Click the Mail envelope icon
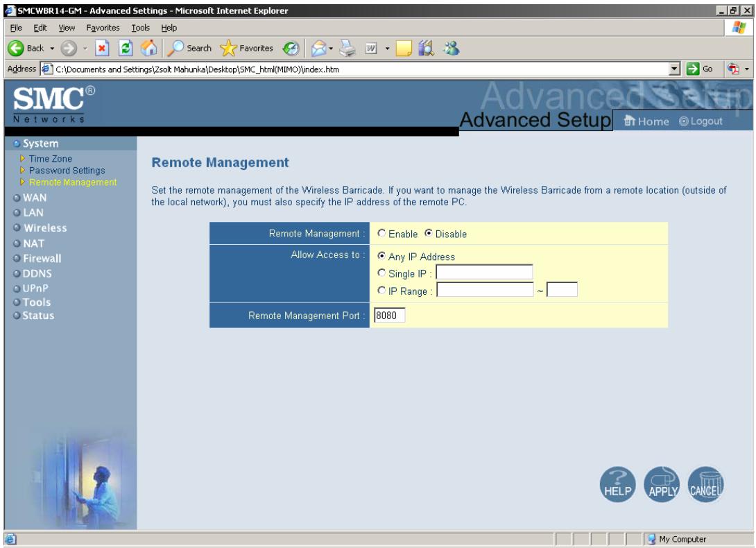The width and height of the screenshot is (756, 548). coord(318,49)
